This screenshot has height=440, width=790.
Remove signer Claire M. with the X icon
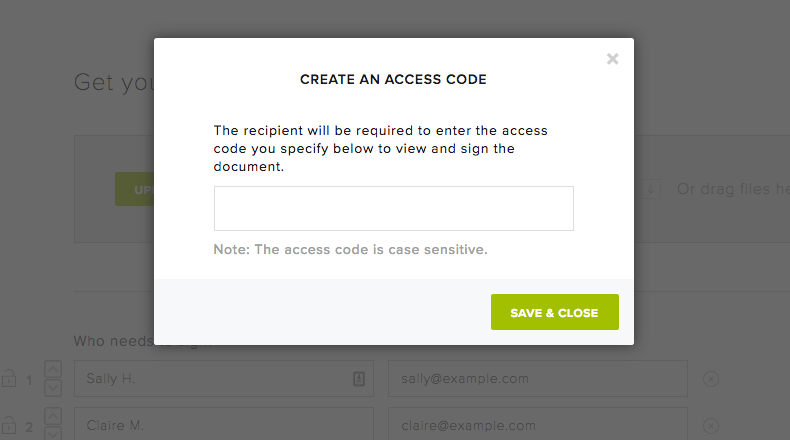point(710,426)
